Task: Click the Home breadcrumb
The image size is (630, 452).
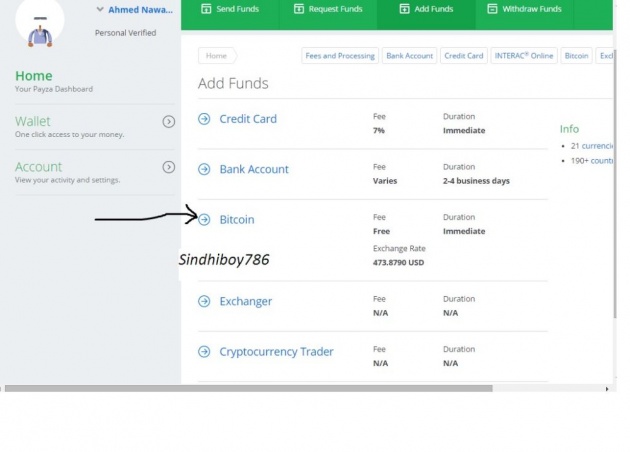Action: pos(217,56)
